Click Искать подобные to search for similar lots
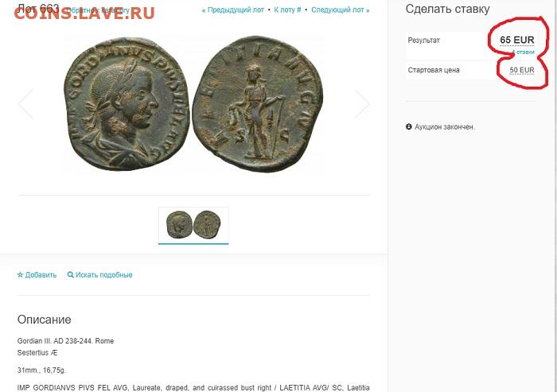The width and height of the screenshot is (557, 392). (99, 275)
